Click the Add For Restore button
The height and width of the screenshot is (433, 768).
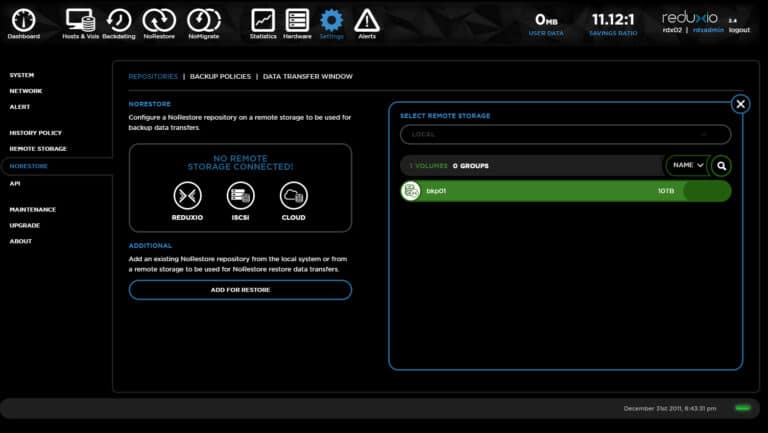click(240, 290)
